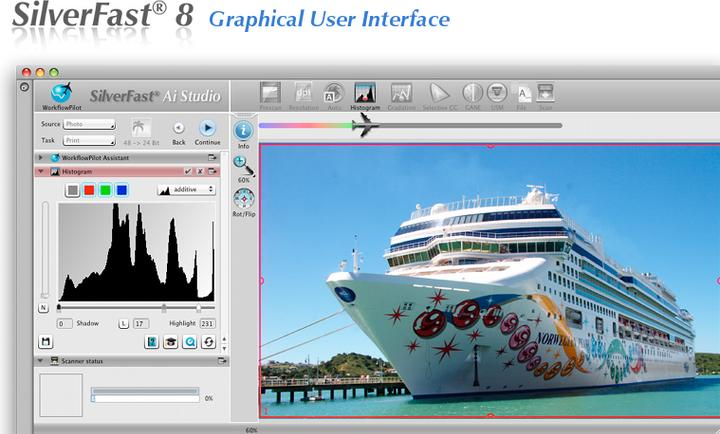Start the Scan toolbar button
Image resolution: width=720 pixels, height=434 pixels.
tap(546, 93)
